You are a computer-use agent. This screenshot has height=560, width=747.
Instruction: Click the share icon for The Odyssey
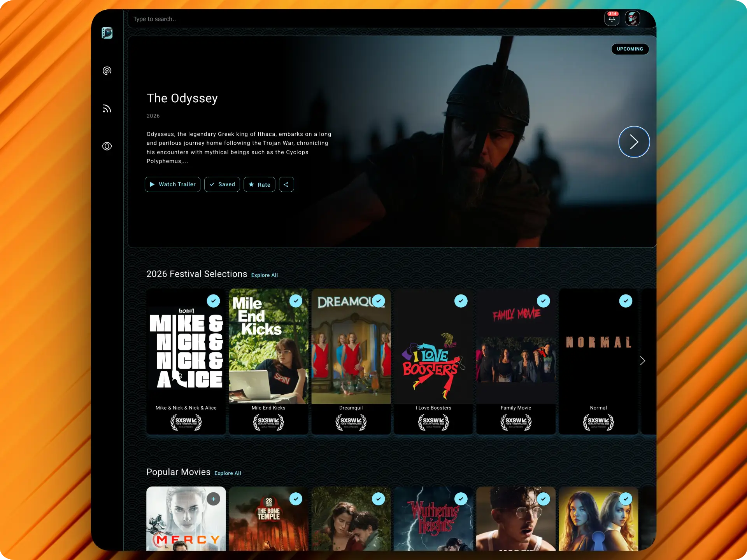point(286,184)
